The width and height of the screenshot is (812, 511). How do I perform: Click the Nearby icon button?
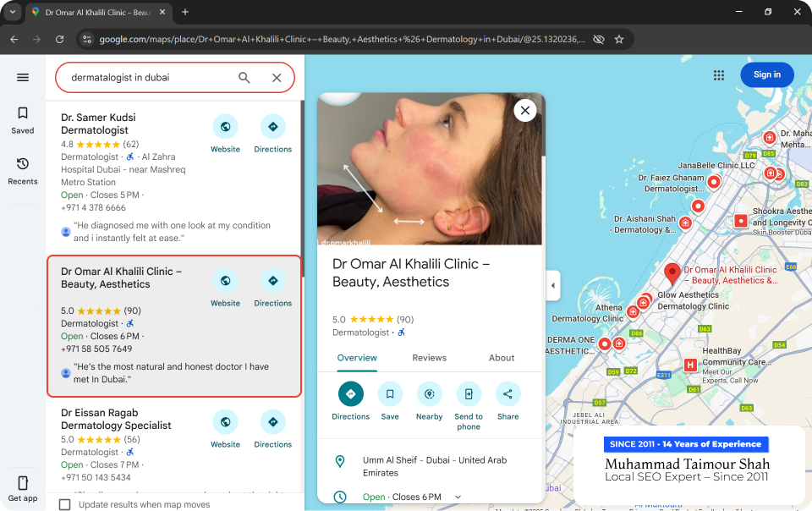pyautogui.click(x=429, y=394)
